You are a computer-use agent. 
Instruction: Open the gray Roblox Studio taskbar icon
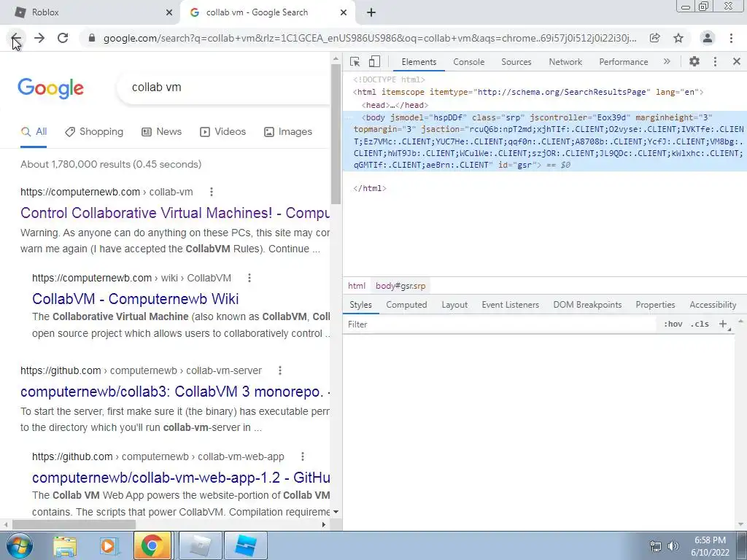point(200,545)
